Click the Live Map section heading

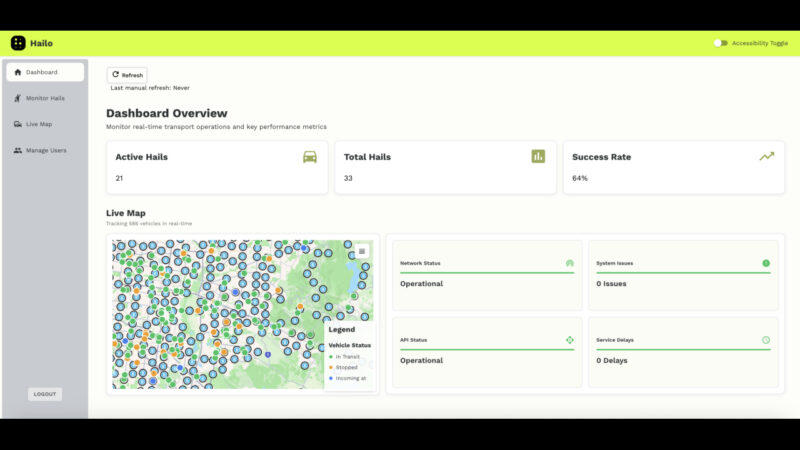click(126, 213)
